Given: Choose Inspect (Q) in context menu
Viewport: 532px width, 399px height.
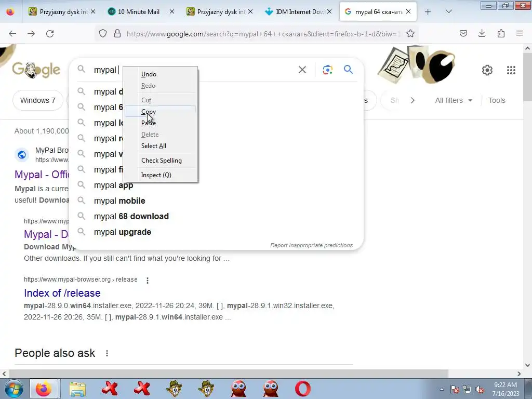Looking at the screenshot, I should (x=160, y=175).
